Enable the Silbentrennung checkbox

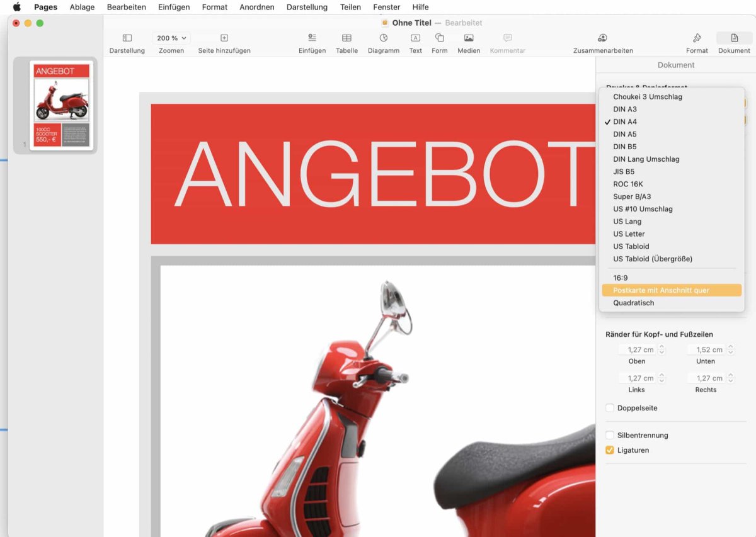pos(610,435)
